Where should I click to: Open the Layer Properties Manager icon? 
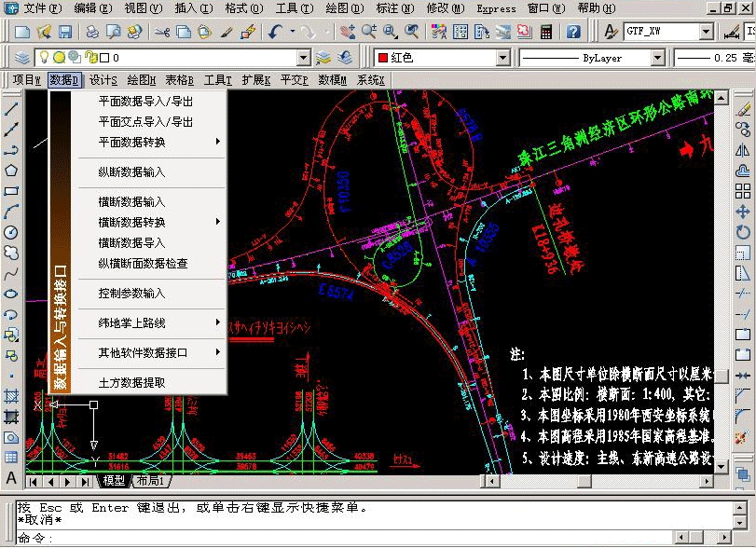click(21, 58)
